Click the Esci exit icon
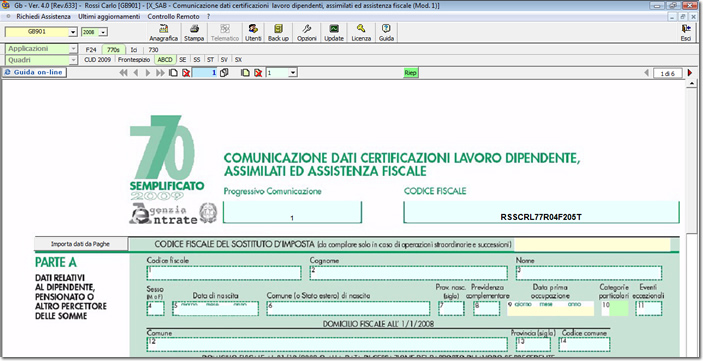 tap(686, 33)
